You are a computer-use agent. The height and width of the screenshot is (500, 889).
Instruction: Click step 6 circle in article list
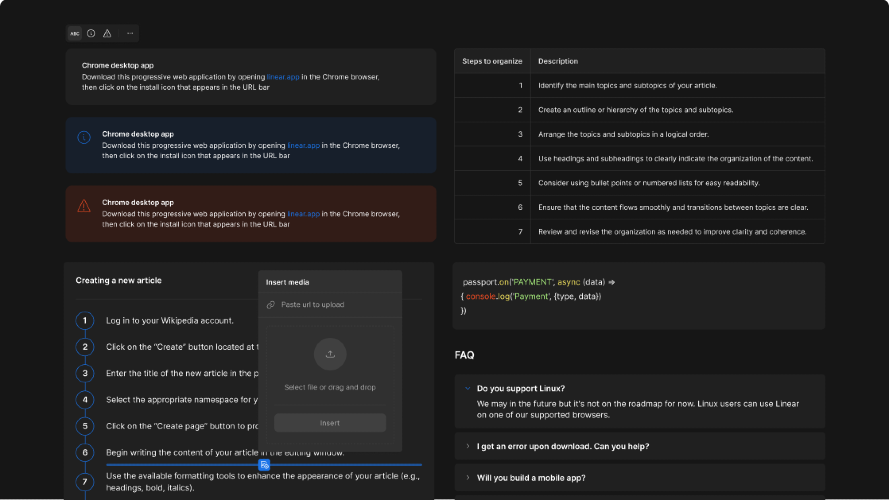tap(85, 452)
